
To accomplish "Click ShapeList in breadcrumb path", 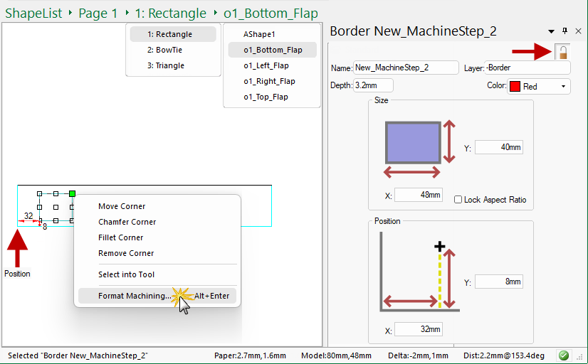I will pyautogui.click(x=33, y=13).
